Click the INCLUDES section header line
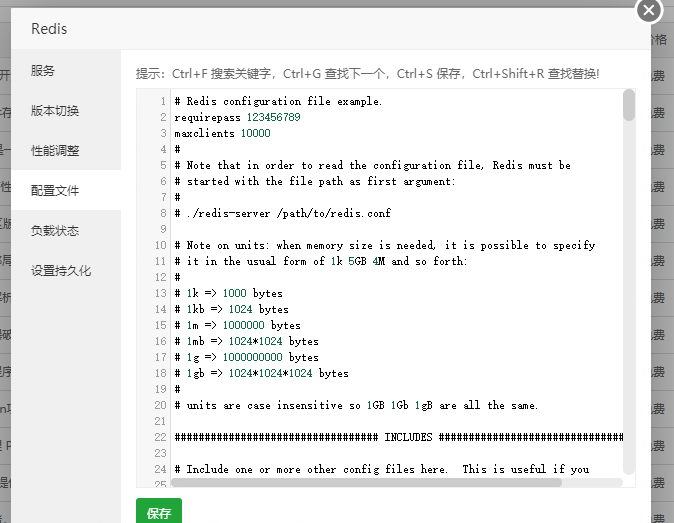Screen dimensions: 674x523 pyautogui.click(x=398, y=437)
